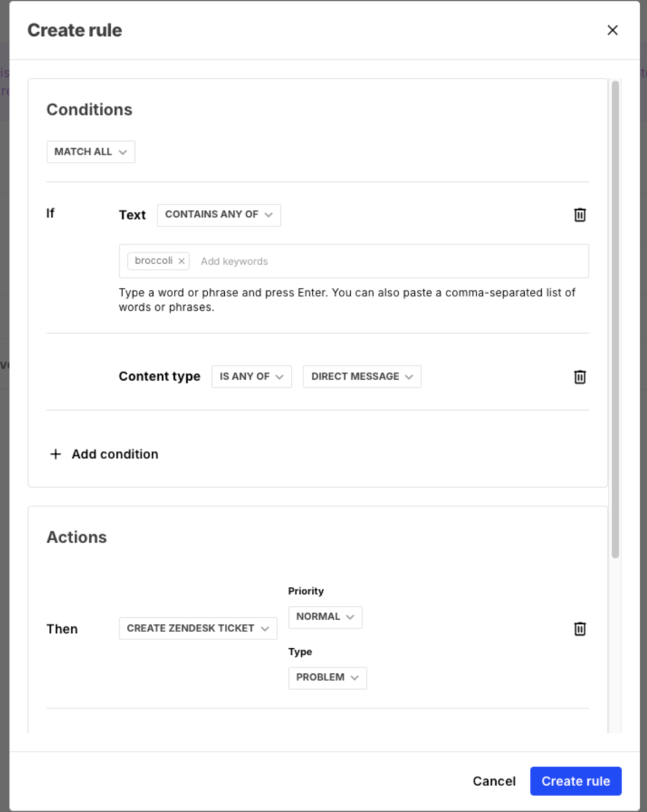Remove the broccoli keyword chip
This screenshot has width=647, height=812.
coord(181,260)
